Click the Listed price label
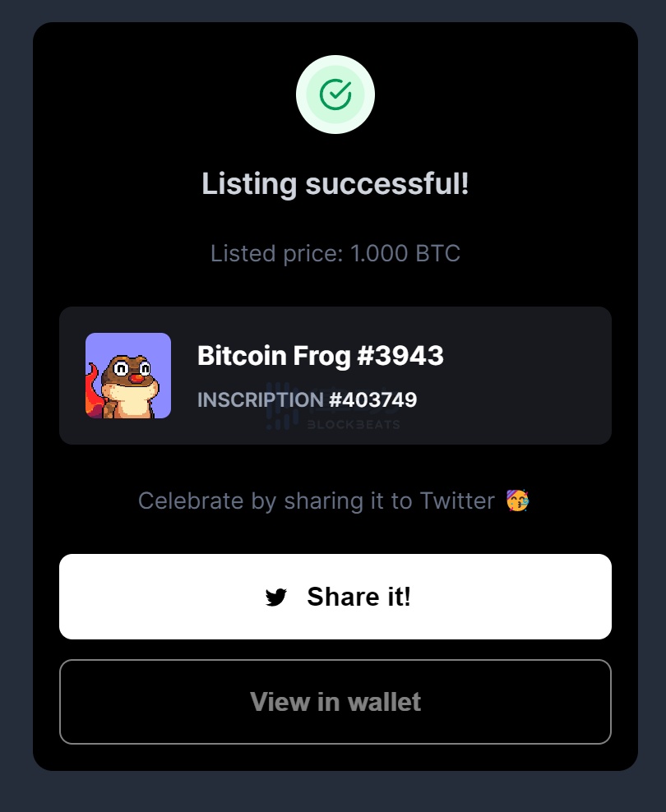This screenshot has width=666, height=812. pos(276,253)
